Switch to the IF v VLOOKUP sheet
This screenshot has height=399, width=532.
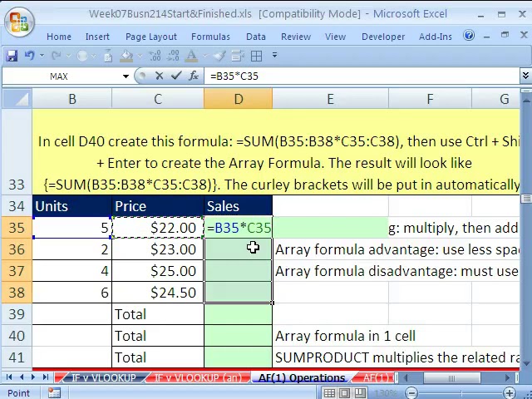click(103, 377)
